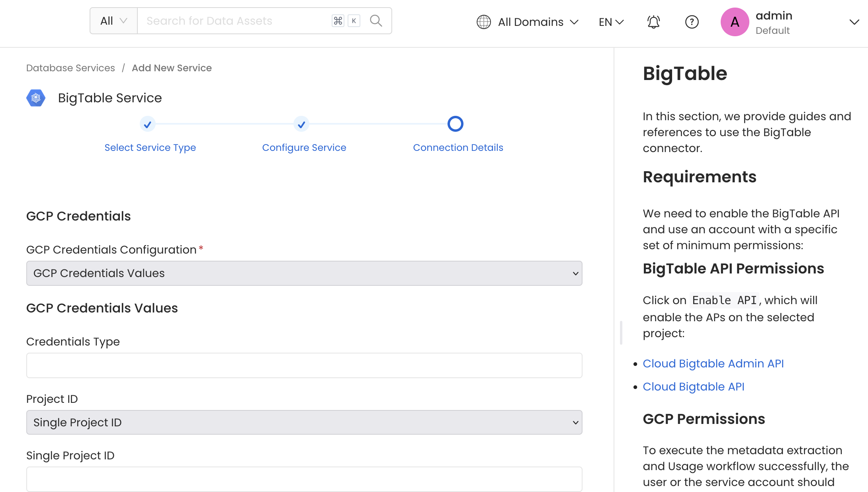Open the notifications bell icon
Screen dimensions: 868x492
tap(653, 22)
